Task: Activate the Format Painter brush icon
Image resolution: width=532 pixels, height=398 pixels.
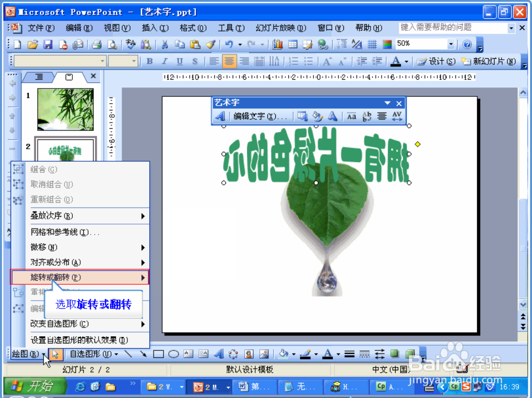Action: 211,45
